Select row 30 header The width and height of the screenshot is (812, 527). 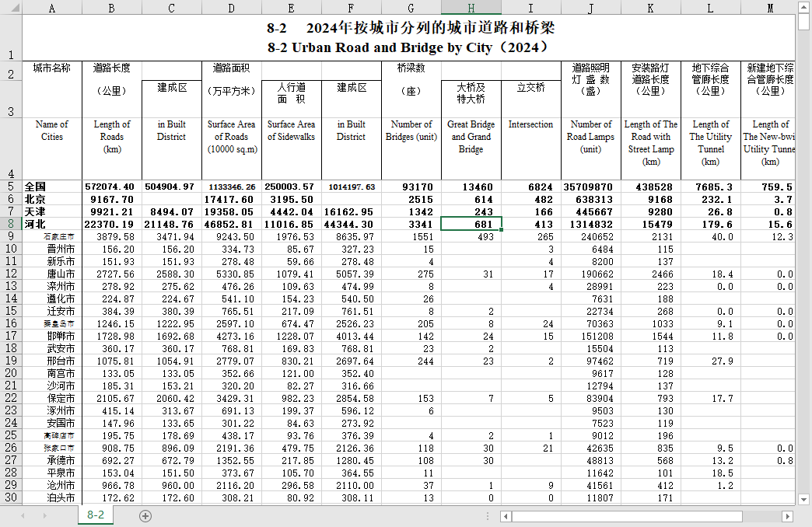pyautogui.click(x=11, y=497)
